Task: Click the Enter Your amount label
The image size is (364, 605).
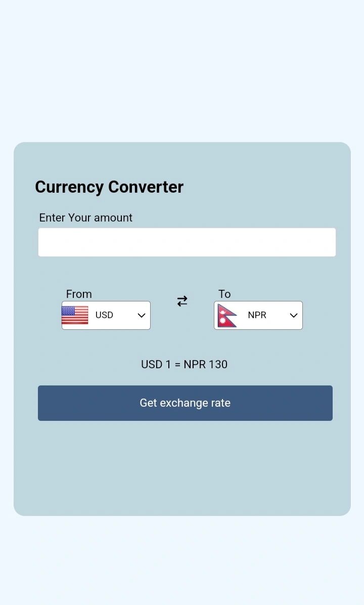Action: (x=85, y=218)
